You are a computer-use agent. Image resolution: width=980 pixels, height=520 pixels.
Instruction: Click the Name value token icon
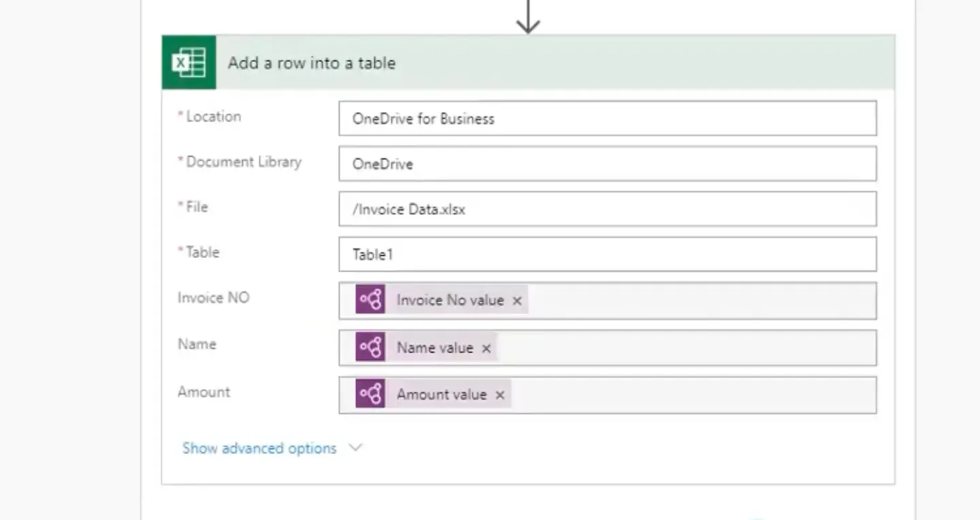pyautogui.click(x=370, y=348)
